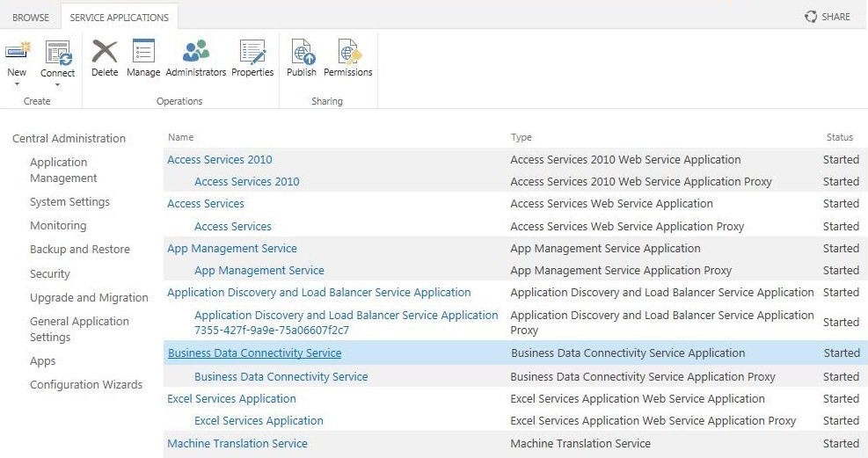Open the indented Access Services 2010 proxy link
The height and width of the screenshot is (458, 868).
point(247,181)
